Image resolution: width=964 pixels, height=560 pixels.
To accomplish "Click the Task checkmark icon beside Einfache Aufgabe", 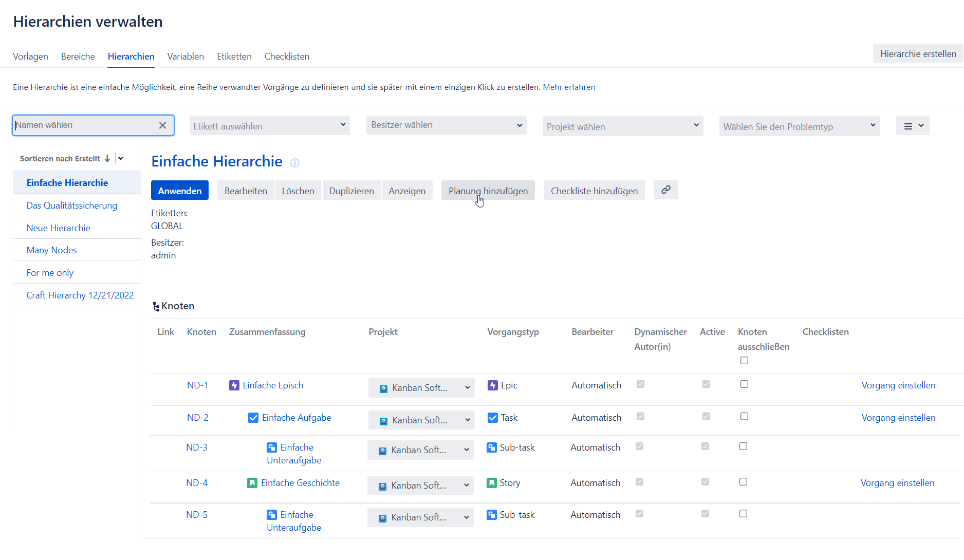I will 253,418.
